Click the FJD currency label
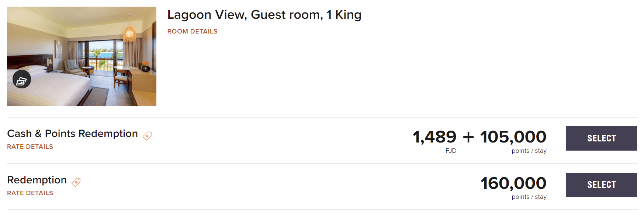This screenshot has width=644, height=218. [451, 151]
